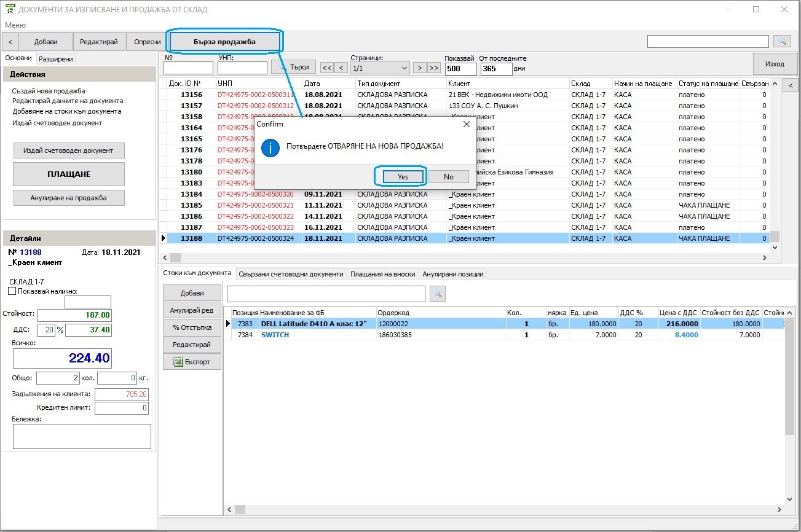Click the Издай счетоводен документ button

[x=69, y=151]
